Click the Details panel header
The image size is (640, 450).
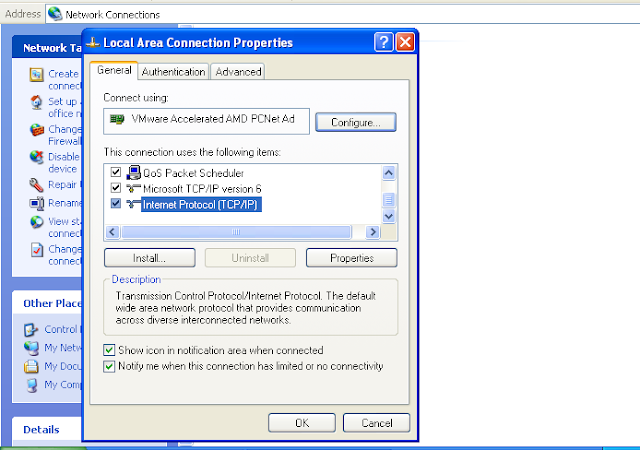pos(47,430)
